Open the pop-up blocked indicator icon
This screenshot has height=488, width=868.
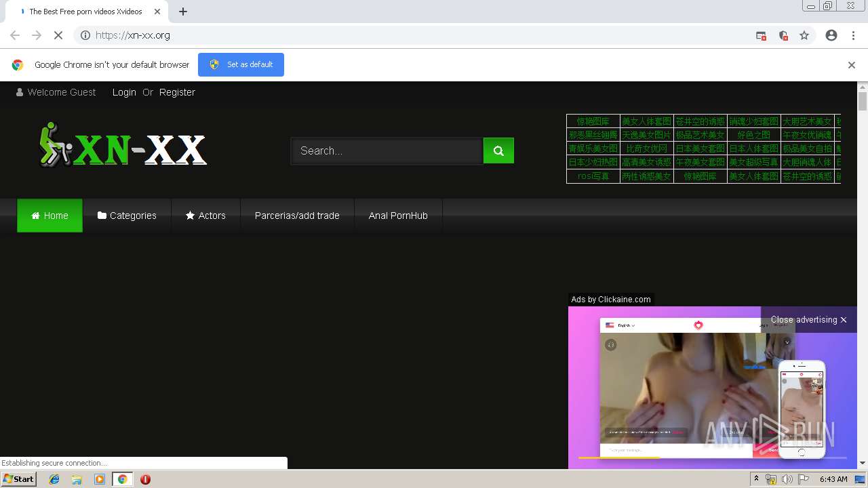coord(761,36)
